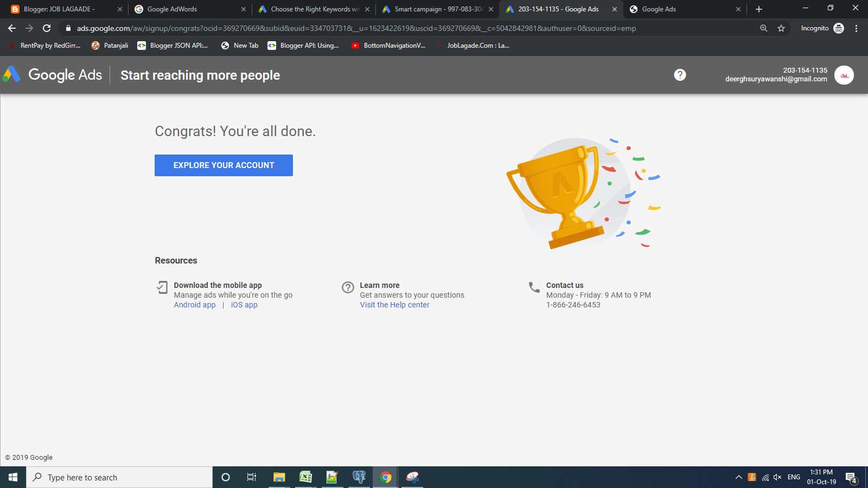
Task: Open the Blogger API: Using bookmark
Action: (x=303, y=46)
